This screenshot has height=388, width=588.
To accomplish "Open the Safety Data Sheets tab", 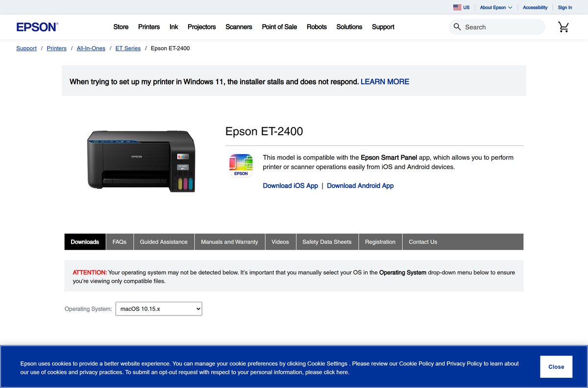I will pos(327,242).
